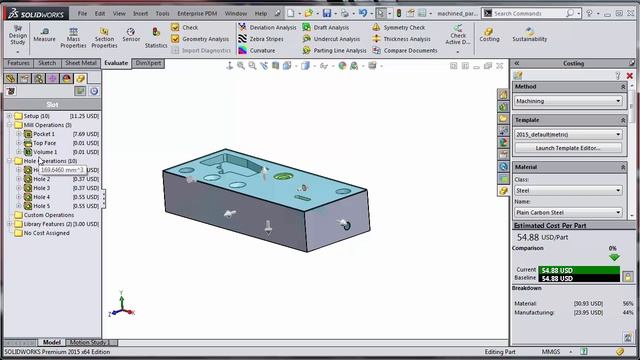This screenshot has width=640, height=360.
Task: Open the Costing tool in ribbon
Action: pos(489,35)
